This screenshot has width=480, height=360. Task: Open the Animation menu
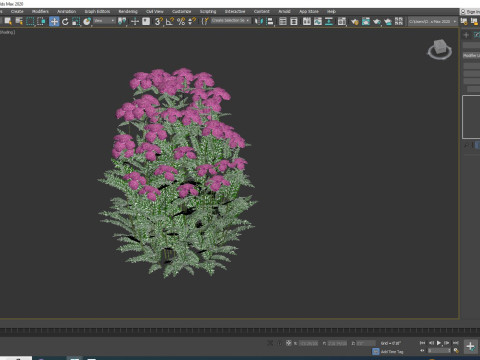coord(67,11)
